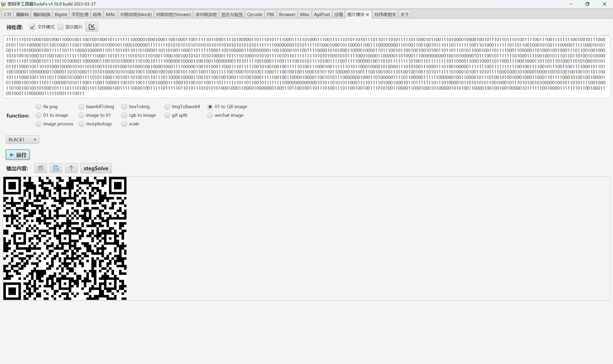
Task: Click the generated QR code image
Action: click(x=65, y=238)
